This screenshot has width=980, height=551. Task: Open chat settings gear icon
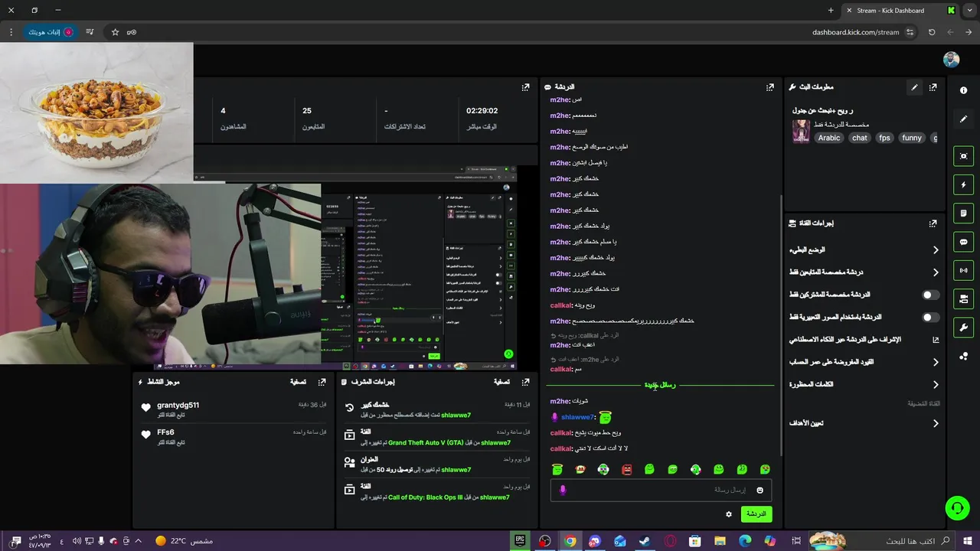click(729, 514)
